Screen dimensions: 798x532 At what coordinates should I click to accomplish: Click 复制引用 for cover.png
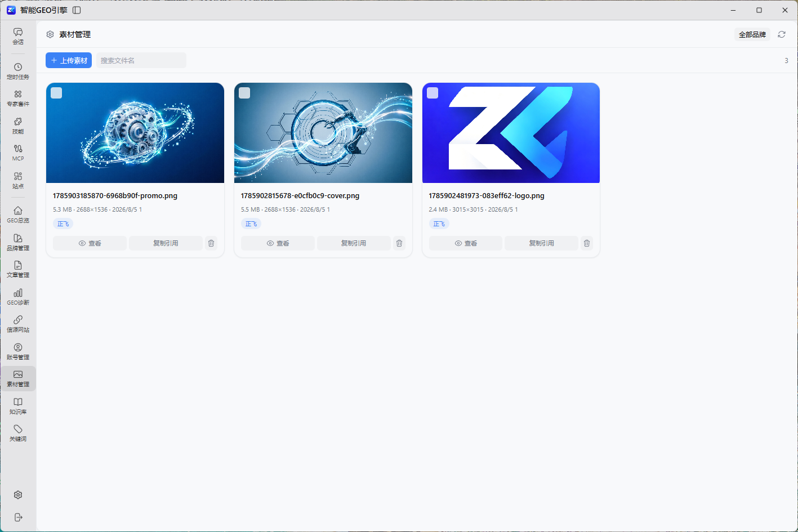tap(354, 243)
